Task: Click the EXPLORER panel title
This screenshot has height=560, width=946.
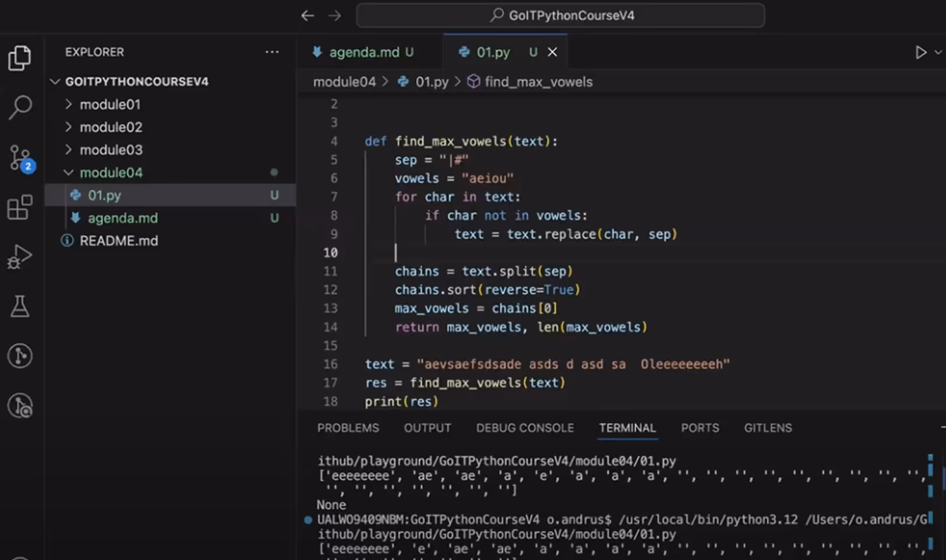Action: tap(94, 52)
